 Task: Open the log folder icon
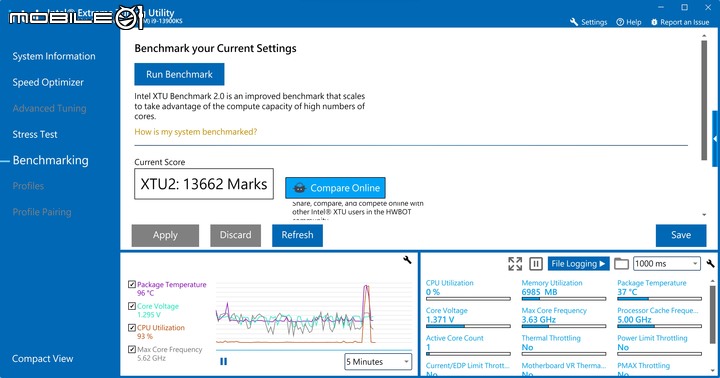pyautogui.click(x=621, y=264)
